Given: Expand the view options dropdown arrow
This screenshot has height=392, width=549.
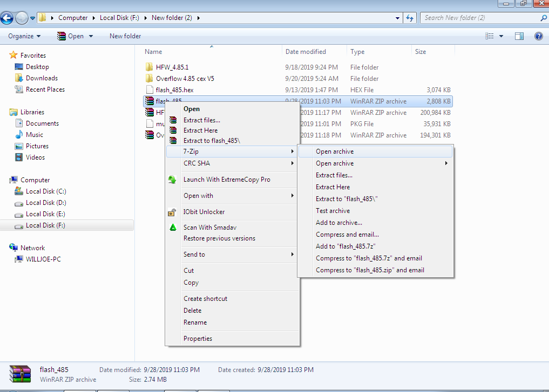Looking at the screenshot, I should 501,36.
